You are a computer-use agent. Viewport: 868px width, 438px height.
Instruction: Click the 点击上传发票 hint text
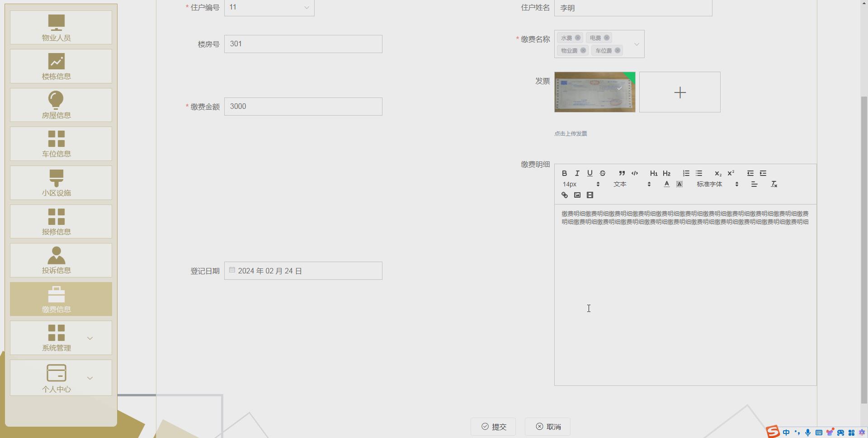[x=571, y=133]
